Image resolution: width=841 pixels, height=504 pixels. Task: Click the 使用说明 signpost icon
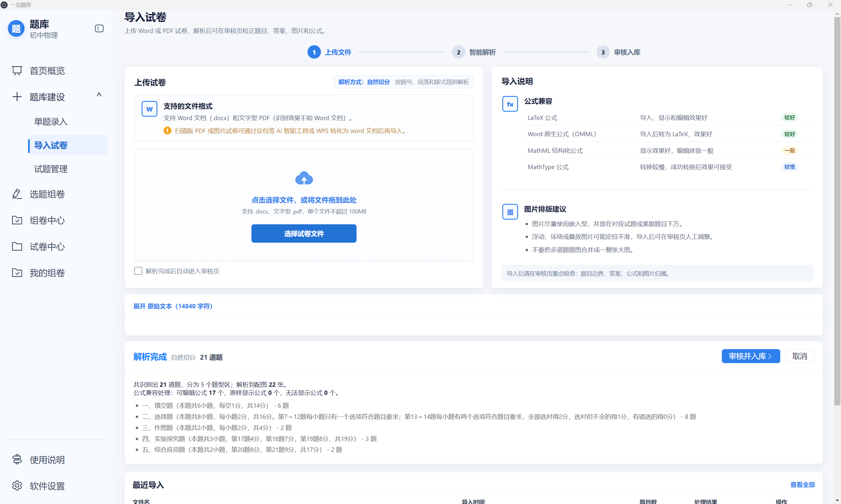(x=17, y=459)
